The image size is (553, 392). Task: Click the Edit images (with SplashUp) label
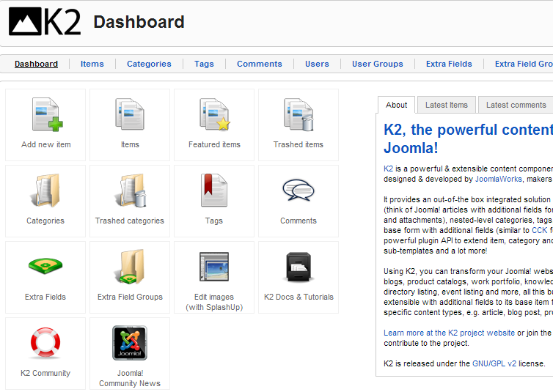[x=214, y=302]
